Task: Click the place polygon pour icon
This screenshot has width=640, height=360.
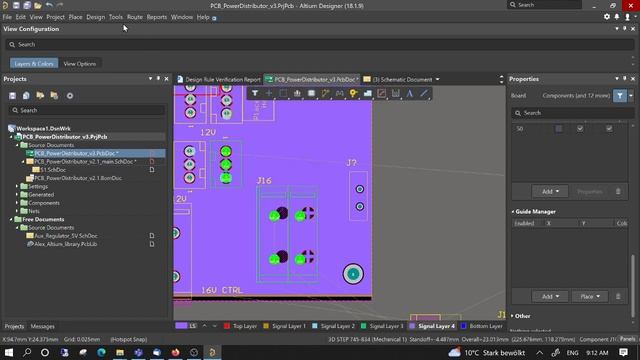Action: coord(368,93)
